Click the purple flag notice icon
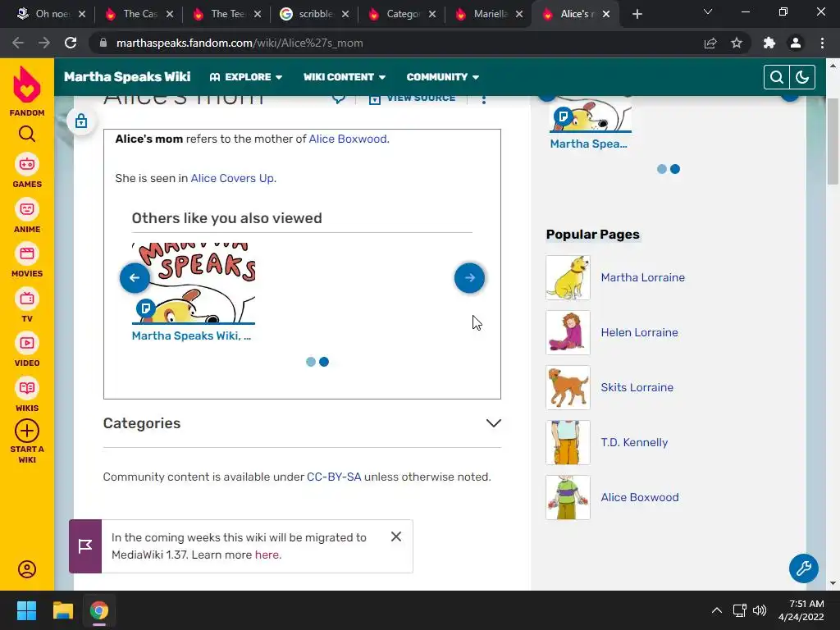Viewport: 840px width, 630px height. coord(85,546)
